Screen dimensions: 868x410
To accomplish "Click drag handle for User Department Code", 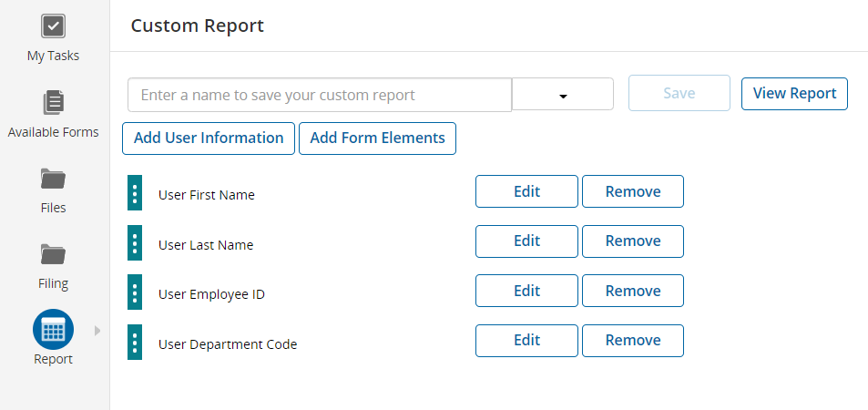I will [x=135, y=343].
